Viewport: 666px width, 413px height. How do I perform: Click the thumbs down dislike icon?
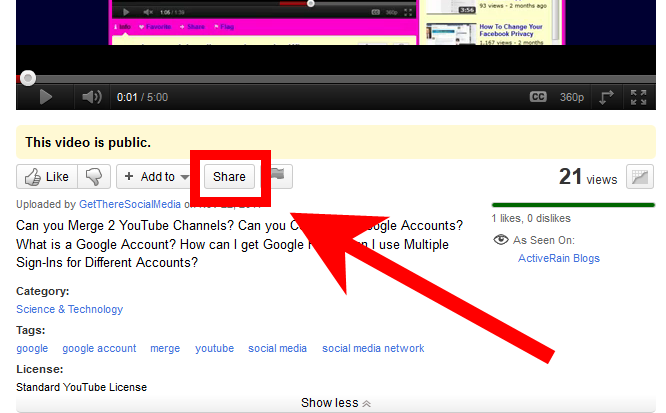point(94,177)
